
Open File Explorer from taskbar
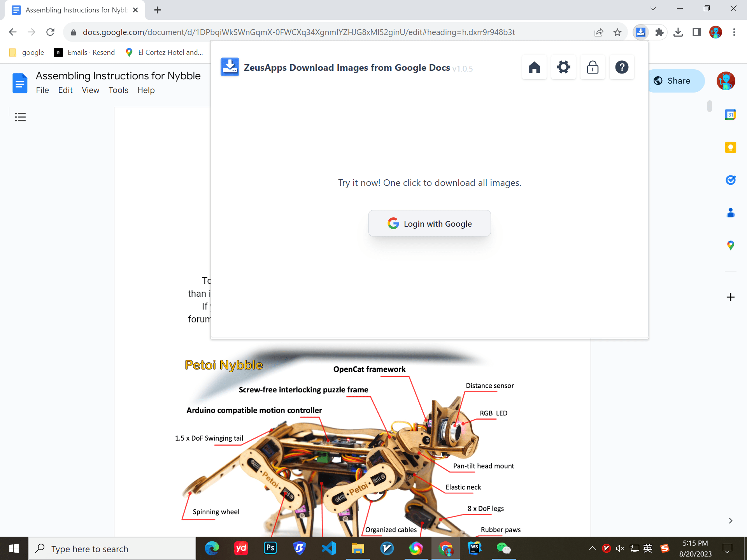tap(358, 549)
